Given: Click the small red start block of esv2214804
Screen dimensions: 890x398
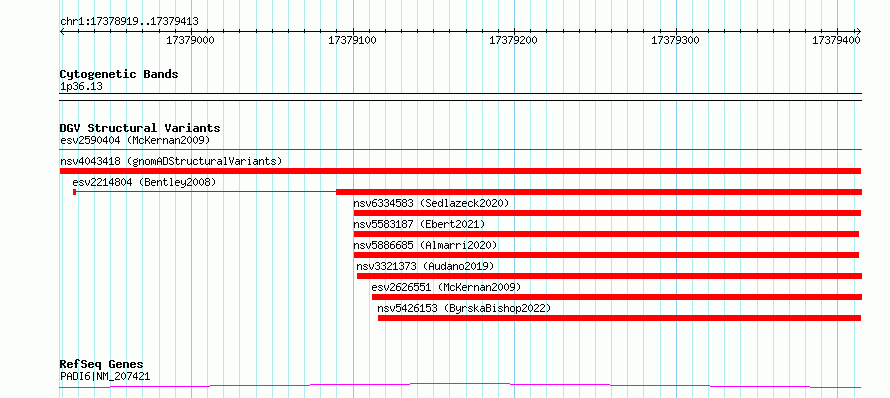Looking at the screenshot, I should coord(74,192).
